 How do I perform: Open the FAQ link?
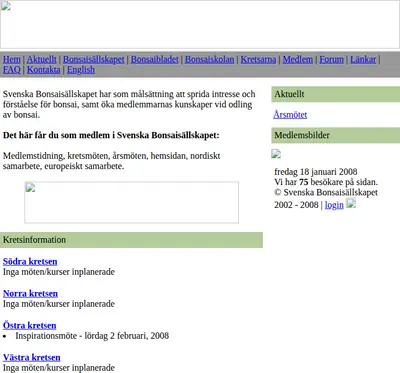[x=12, y=70]
